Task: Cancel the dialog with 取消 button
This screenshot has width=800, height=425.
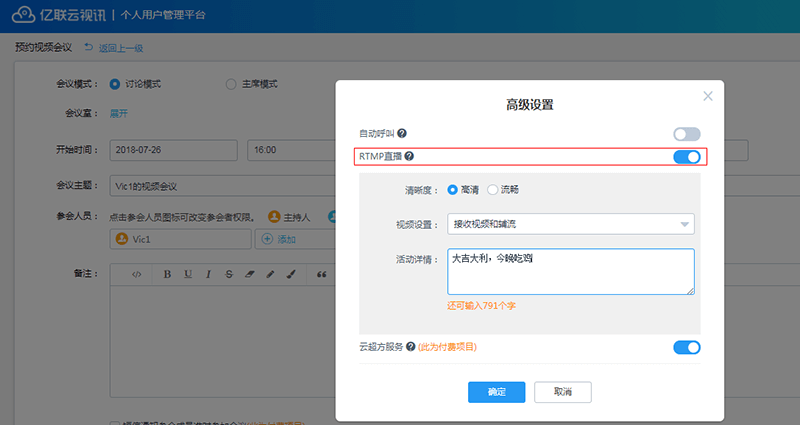Action: [563, 392]
